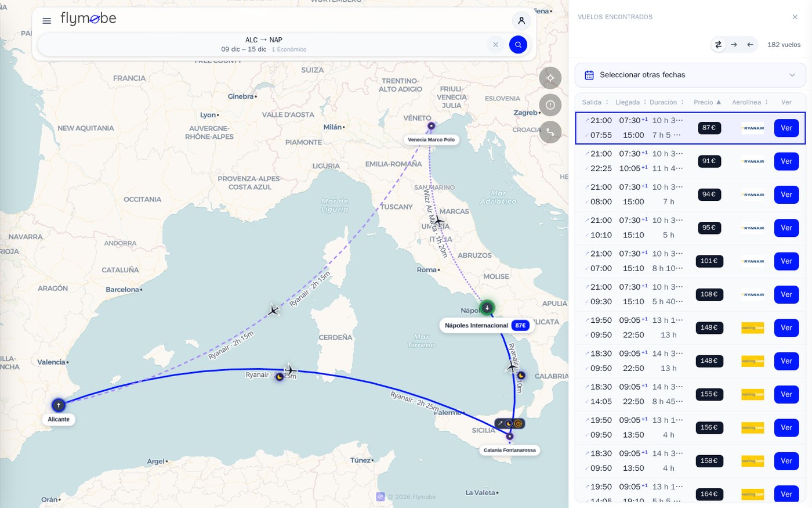Sort by Aerolínea column

coord(750,102)
